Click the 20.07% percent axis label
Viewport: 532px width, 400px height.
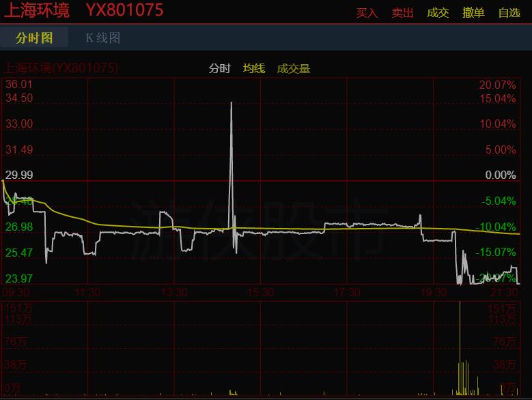[497, 85]
